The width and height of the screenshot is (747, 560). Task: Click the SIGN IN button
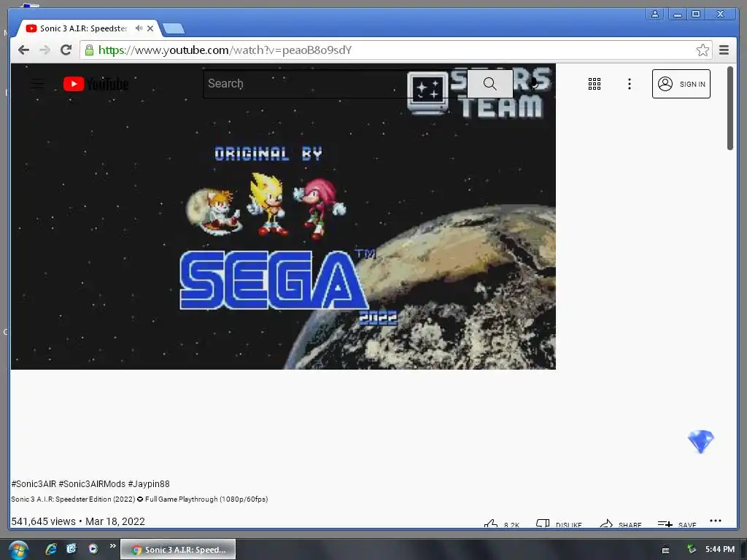tap(681, 84)
